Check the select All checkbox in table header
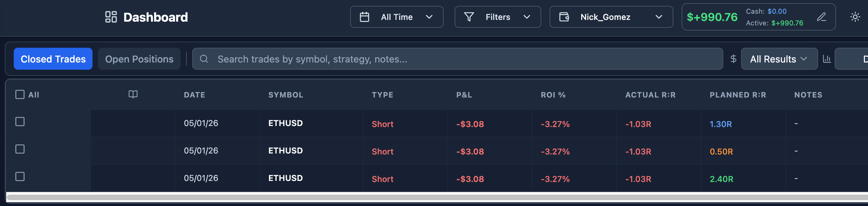868x206 pixels. 20,94
